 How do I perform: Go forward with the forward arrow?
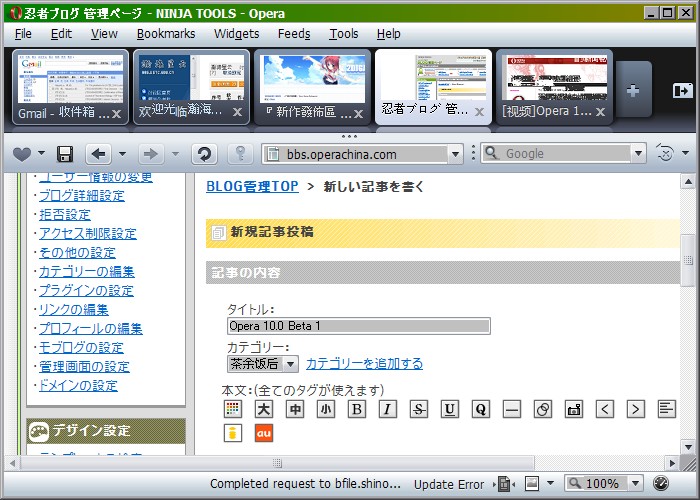[x=151, y=154]
